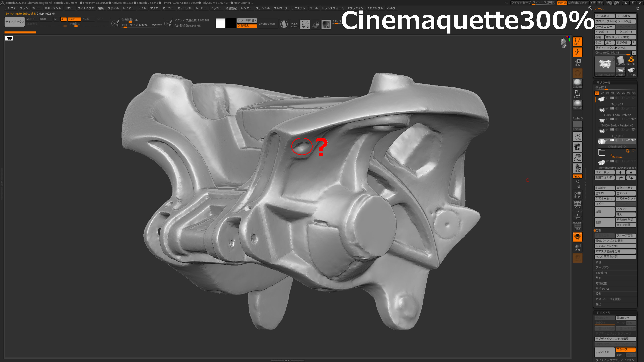The image size is (644, 362).
Task: Toggle Zadd mode
Action: (74, 19)
